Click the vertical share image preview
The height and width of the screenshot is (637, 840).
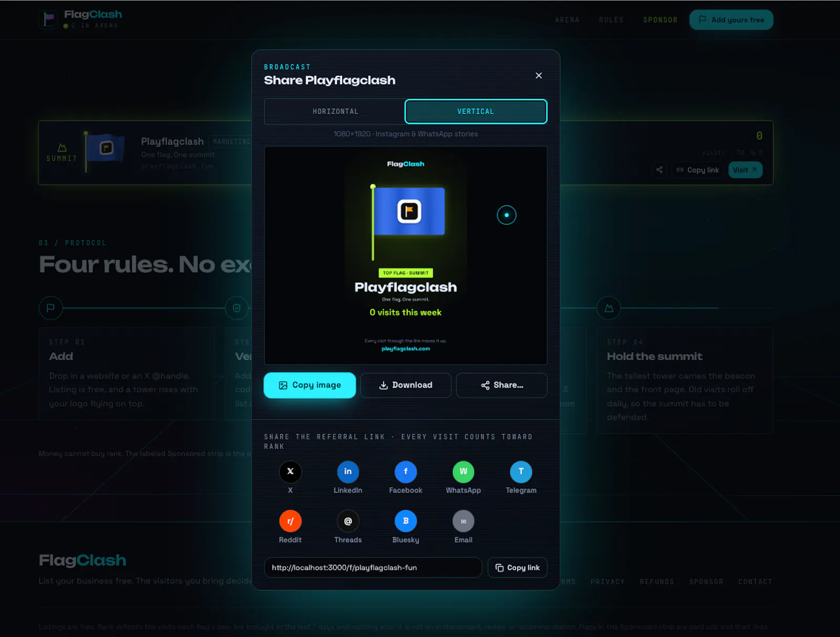[x=406, y=256]
